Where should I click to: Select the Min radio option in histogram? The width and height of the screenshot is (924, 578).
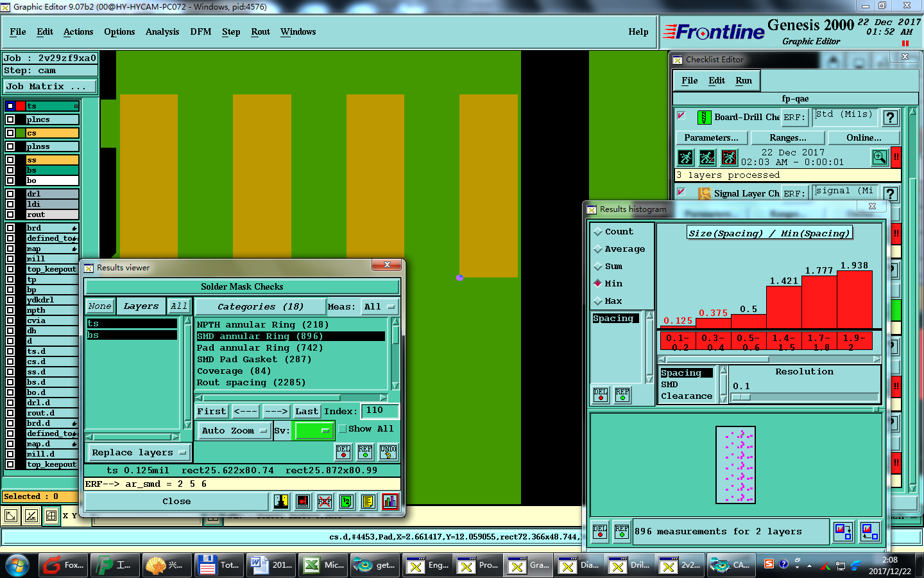(x=608, y=284)
